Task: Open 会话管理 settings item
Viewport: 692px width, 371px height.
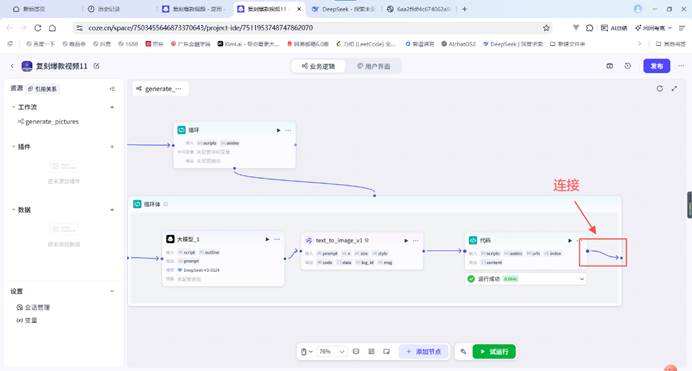Action: pos(34,307)
